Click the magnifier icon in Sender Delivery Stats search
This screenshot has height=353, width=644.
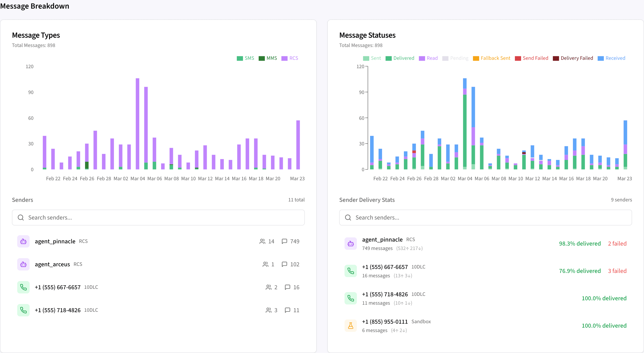pos(348,218)
